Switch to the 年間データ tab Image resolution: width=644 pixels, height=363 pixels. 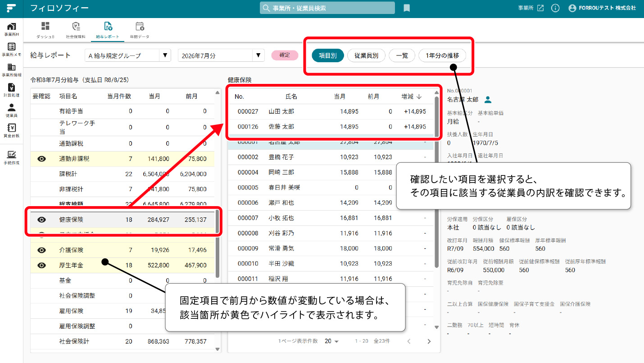tap(140, 30)
